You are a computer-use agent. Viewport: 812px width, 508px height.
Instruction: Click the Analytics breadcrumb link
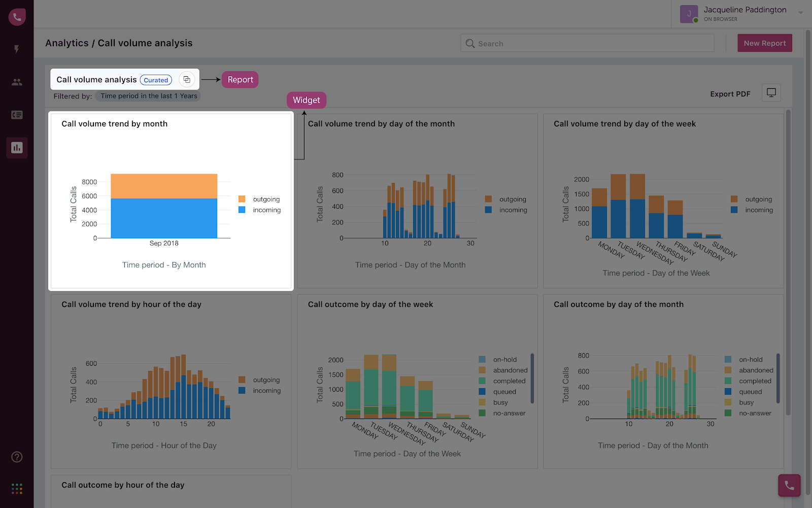point(67,43)
